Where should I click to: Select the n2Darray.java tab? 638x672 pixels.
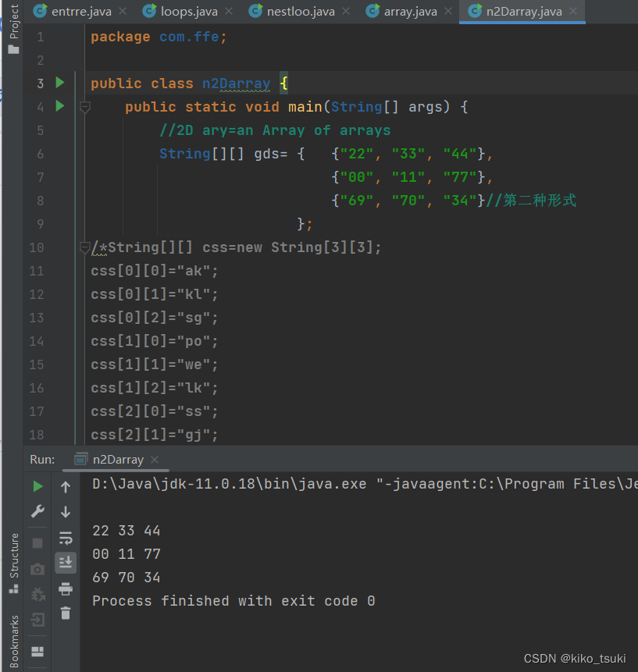(x=524, y=12)
